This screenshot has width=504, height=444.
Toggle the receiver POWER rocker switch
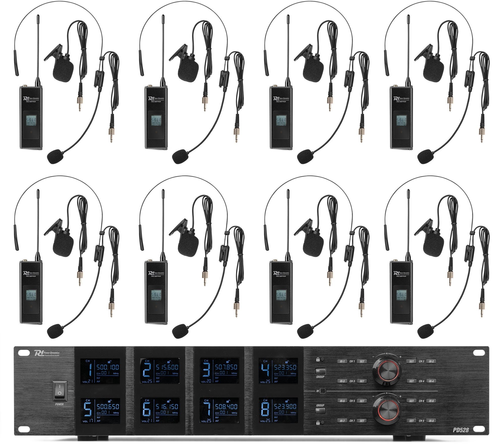[x=60, y=390]
